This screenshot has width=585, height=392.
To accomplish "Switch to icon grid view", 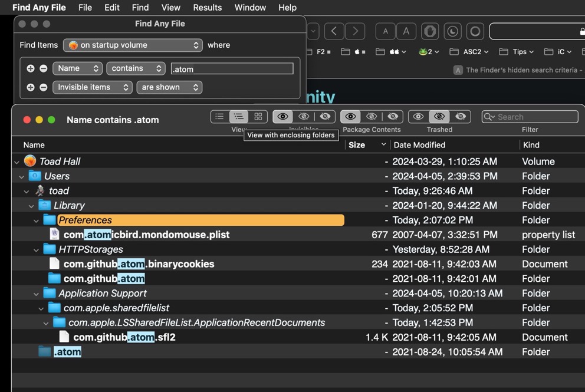I will 258,117.
